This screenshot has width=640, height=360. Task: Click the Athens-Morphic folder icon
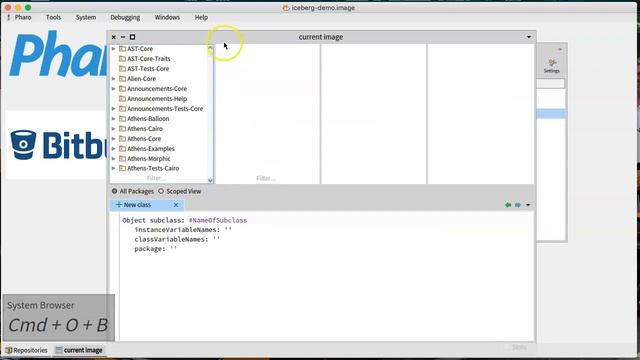122,158
